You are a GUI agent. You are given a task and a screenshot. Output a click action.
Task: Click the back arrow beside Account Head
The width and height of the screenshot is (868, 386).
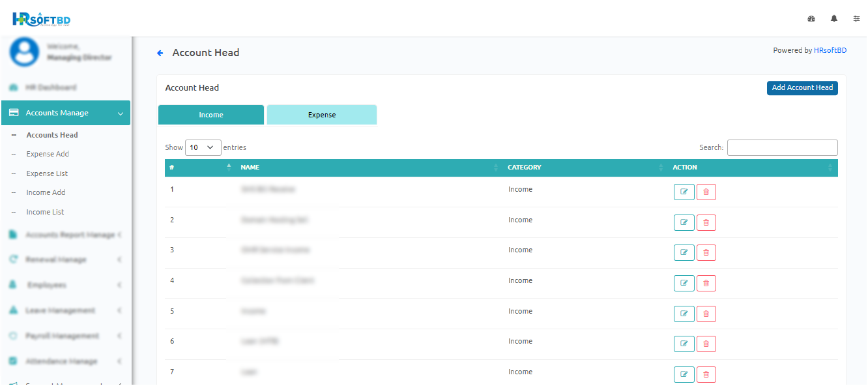point(160,53)
